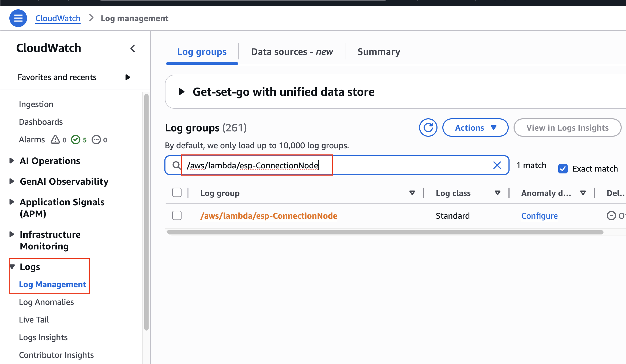Open Ingestion in the sidebar
The image size is (626, 364).
pyautogui.click(x=36, y=104)
